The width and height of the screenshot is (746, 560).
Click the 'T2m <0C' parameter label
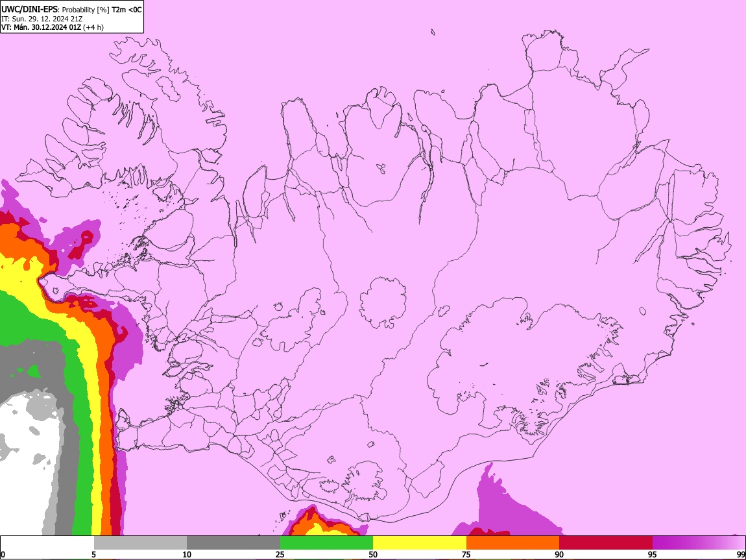point(126,10)
